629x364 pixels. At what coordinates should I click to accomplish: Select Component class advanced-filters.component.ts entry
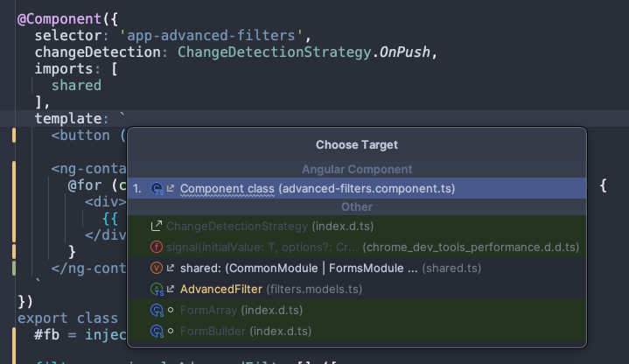click(357, 188)
